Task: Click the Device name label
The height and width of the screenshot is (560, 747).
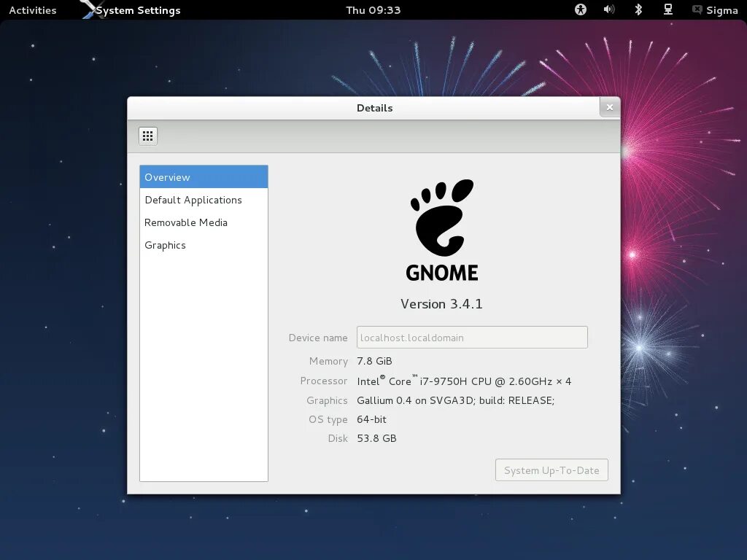Action: [318, 338]
